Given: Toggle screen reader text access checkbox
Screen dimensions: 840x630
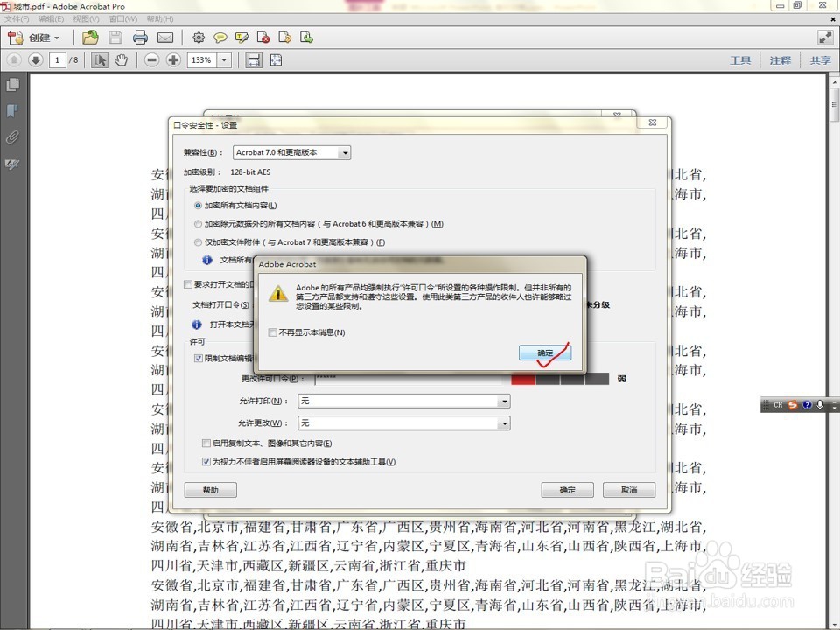Looking at the screenshot, I should pos(206,462).
